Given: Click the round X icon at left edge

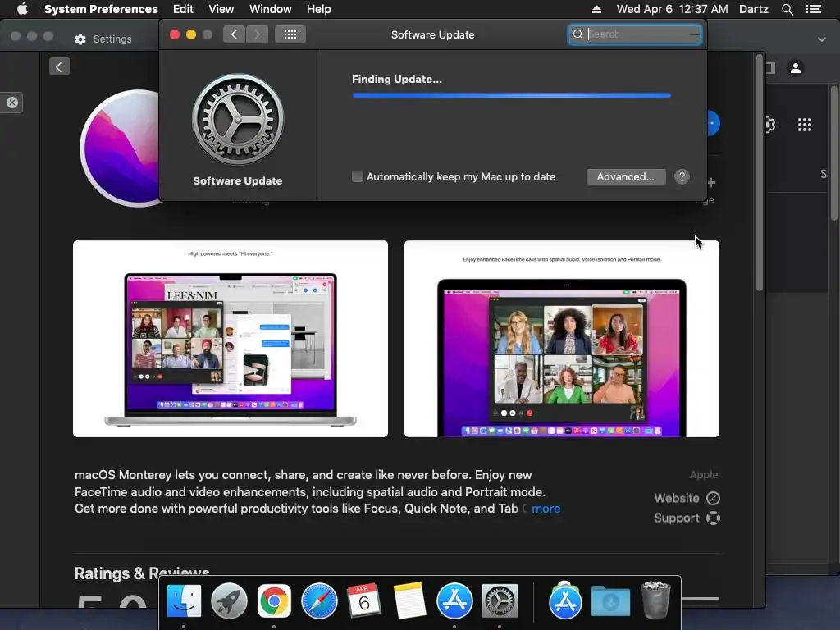Looking at the screenshot, I should point(11,103).
